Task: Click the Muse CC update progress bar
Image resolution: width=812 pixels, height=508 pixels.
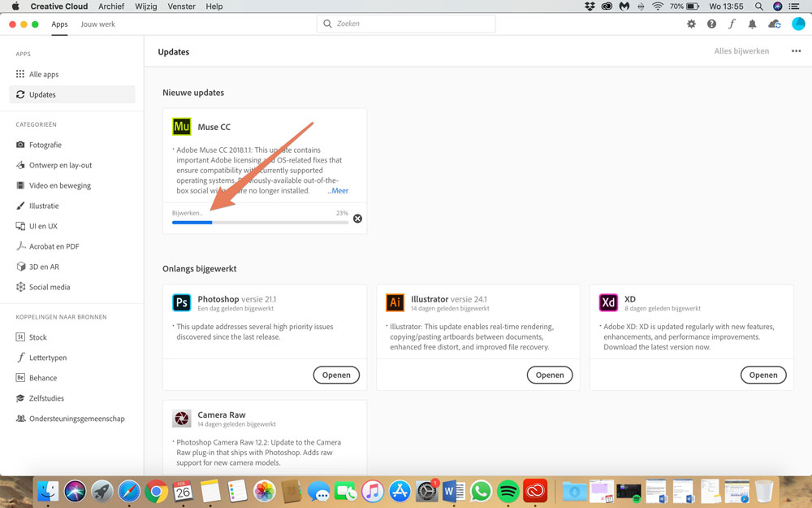Action: click(260, 223)
